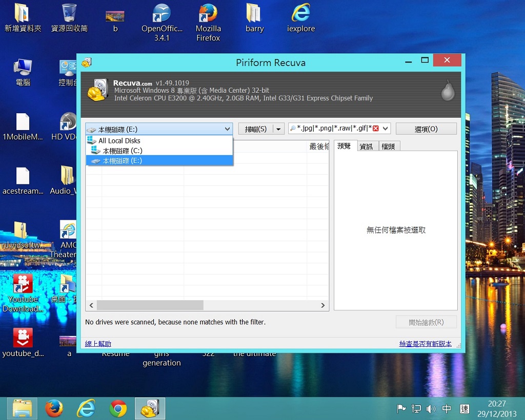Open the Control Panel (控制台) desktop icon

coord(68,73)
